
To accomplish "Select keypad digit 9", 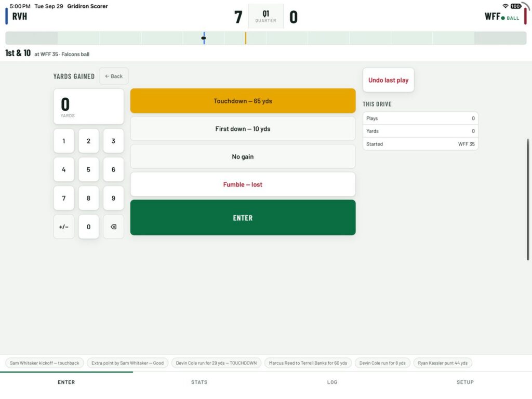I will click(x=113, y=198).
